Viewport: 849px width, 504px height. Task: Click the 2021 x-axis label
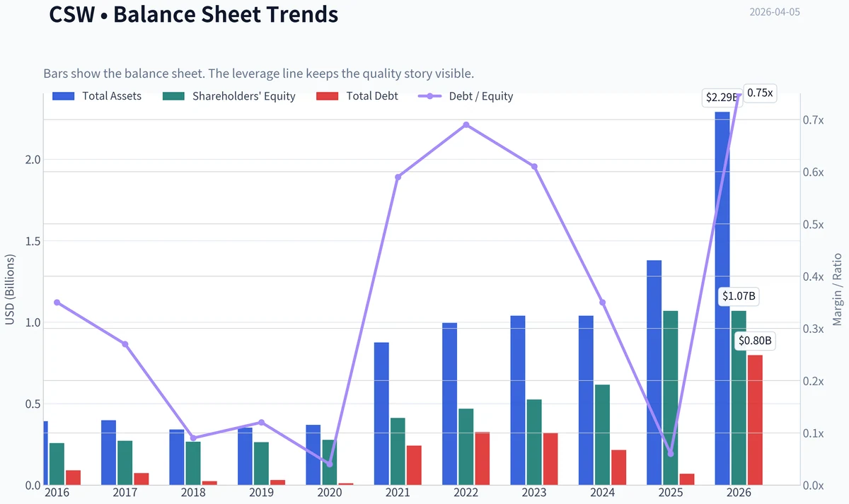(398, 493)
